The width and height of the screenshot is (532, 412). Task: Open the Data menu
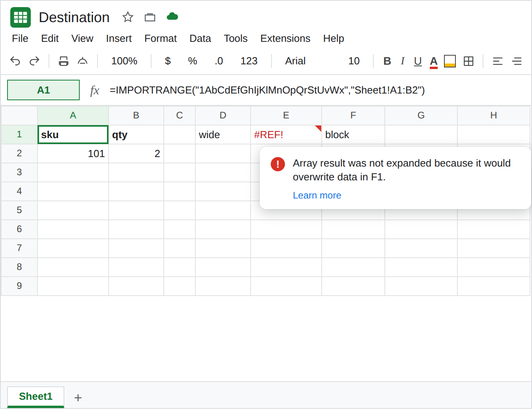[x=200, y=38]
